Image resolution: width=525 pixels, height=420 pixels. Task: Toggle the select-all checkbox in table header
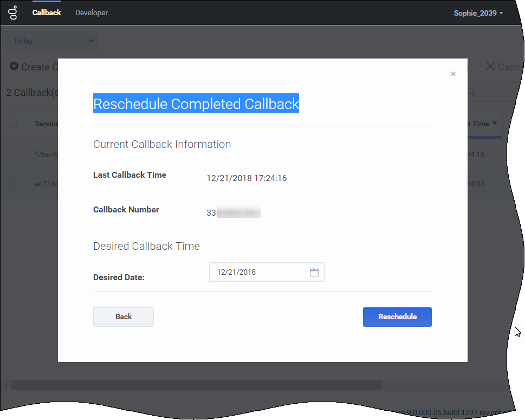[14, 124]
